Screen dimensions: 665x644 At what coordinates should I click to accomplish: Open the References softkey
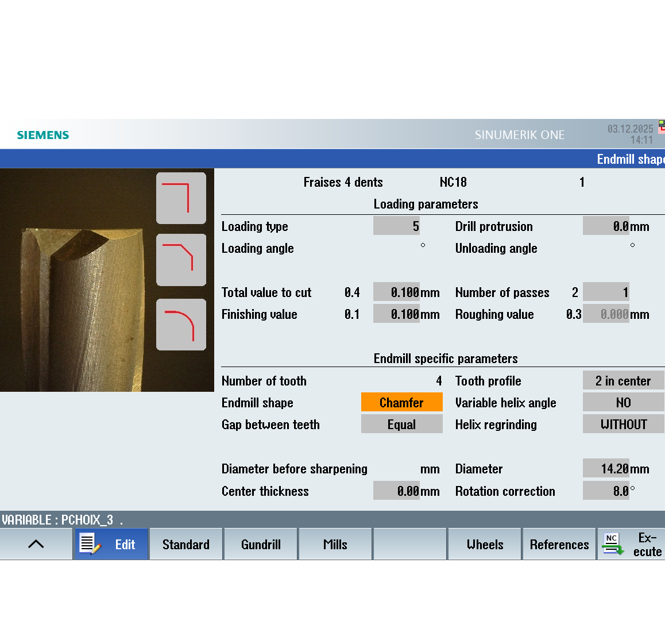(x=559, y=544)
